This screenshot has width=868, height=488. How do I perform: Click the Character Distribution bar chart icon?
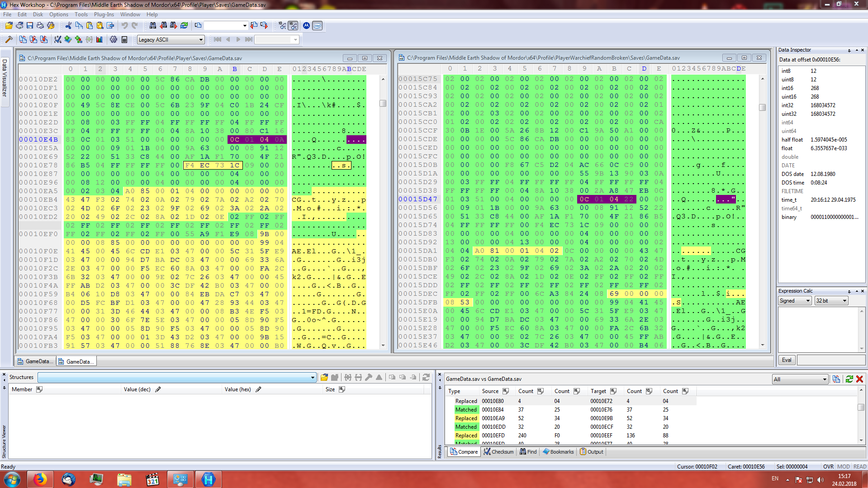100,40
